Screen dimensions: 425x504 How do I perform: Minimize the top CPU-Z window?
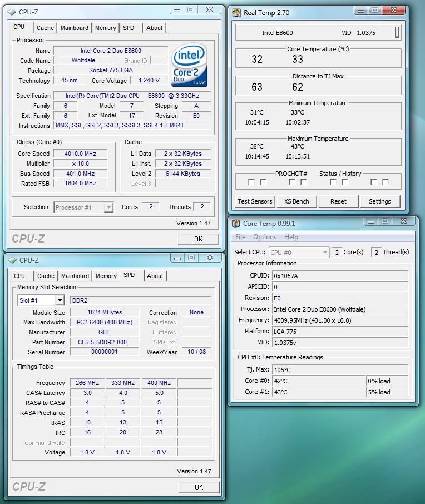[x=177, y=10]
